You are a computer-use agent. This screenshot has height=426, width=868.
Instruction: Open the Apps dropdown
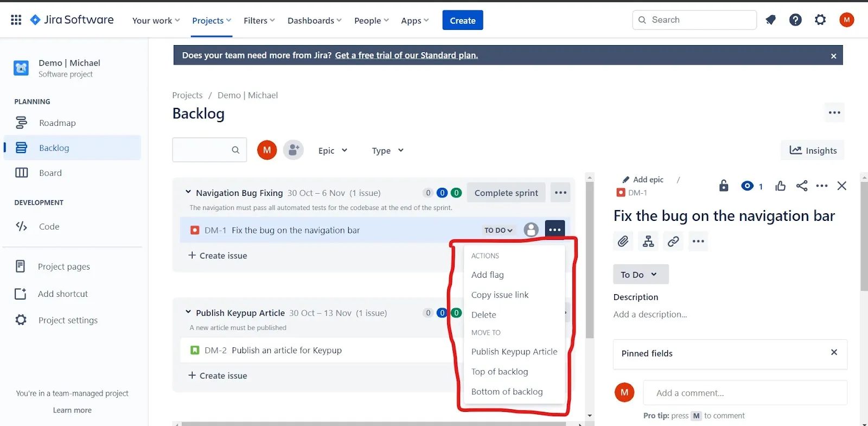415,21
